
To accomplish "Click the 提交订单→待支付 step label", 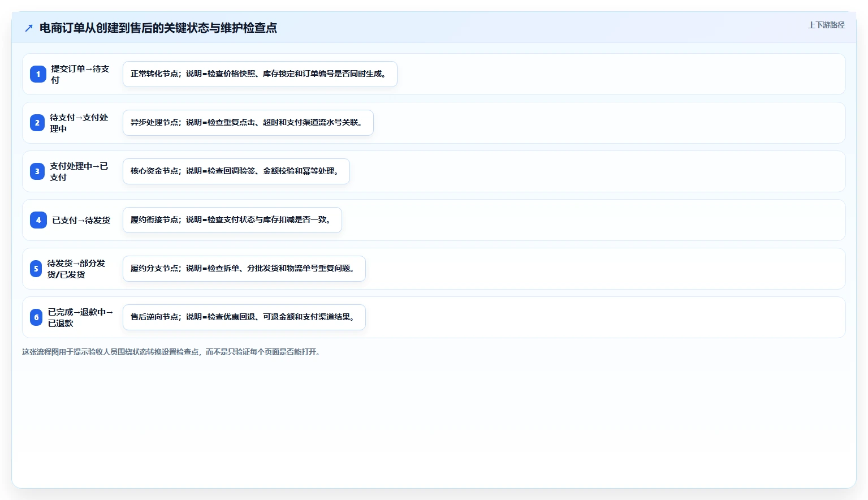I will click(x=80, y=74).
